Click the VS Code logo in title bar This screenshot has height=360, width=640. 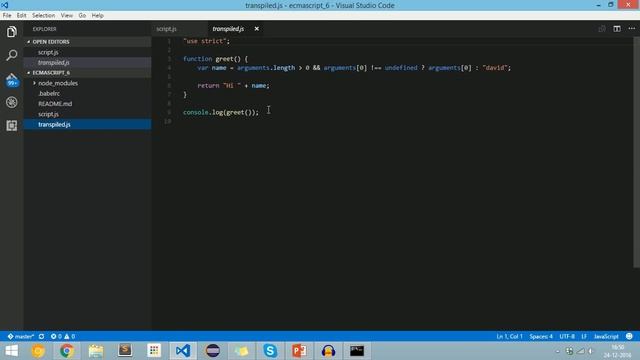(5, 5)
